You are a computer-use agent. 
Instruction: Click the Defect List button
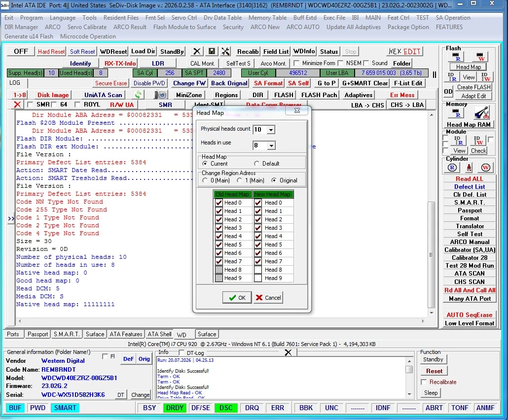(470, 187)
